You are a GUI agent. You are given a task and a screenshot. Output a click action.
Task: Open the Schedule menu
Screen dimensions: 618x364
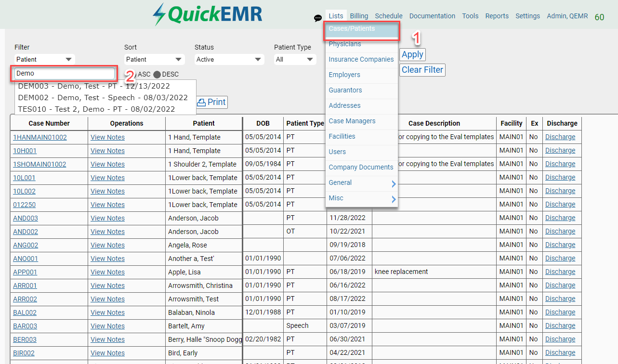(389, 16)
